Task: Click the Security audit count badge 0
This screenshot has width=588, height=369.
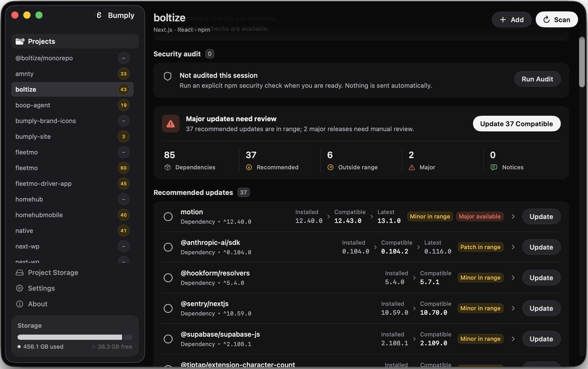Action: click(210, 54)
